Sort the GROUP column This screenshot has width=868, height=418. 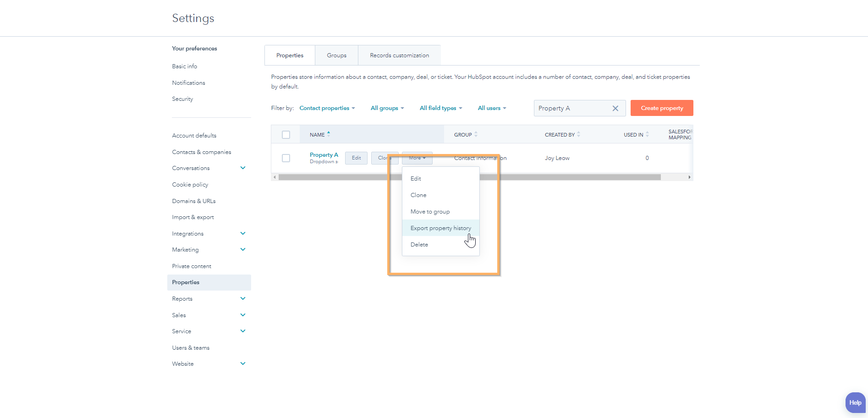[476, 134]
